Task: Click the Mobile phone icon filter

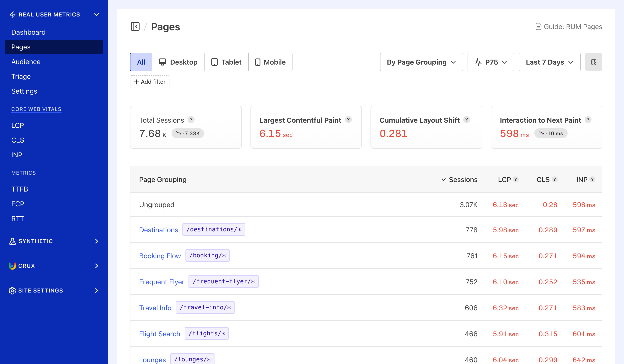Action: [x=258, y=62]
